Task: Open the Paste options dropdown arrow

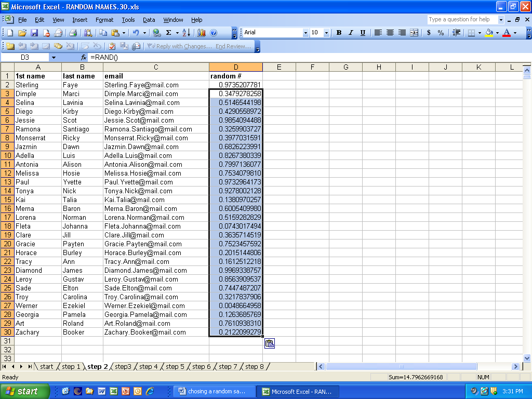Action: 124,33
